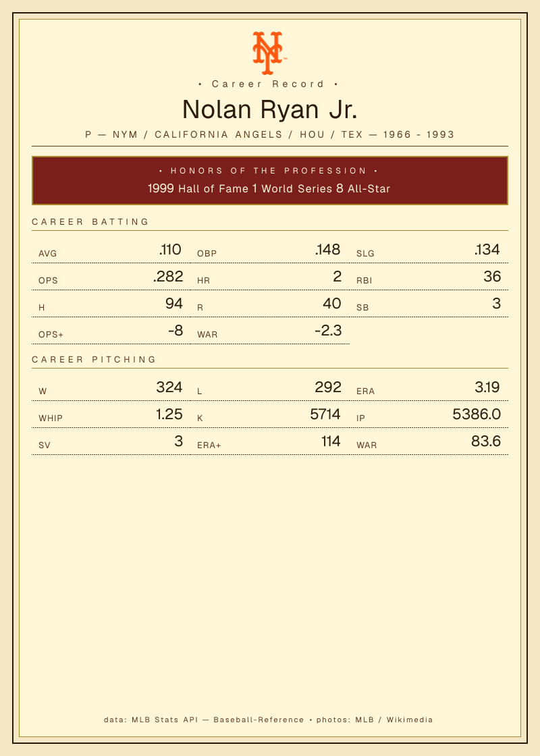
Task: Select the ERA 3.19 stat
Action: click(429, 387)
